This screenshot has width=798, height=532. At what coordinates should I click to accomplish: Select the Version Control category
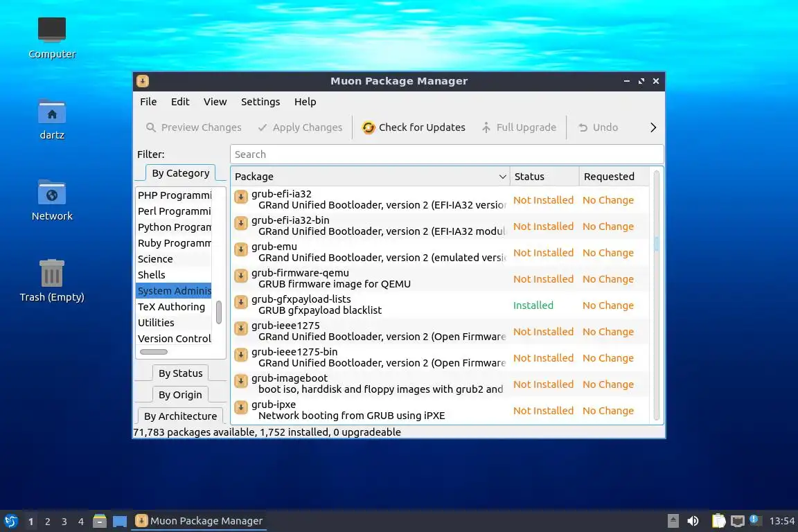(174, 339)
